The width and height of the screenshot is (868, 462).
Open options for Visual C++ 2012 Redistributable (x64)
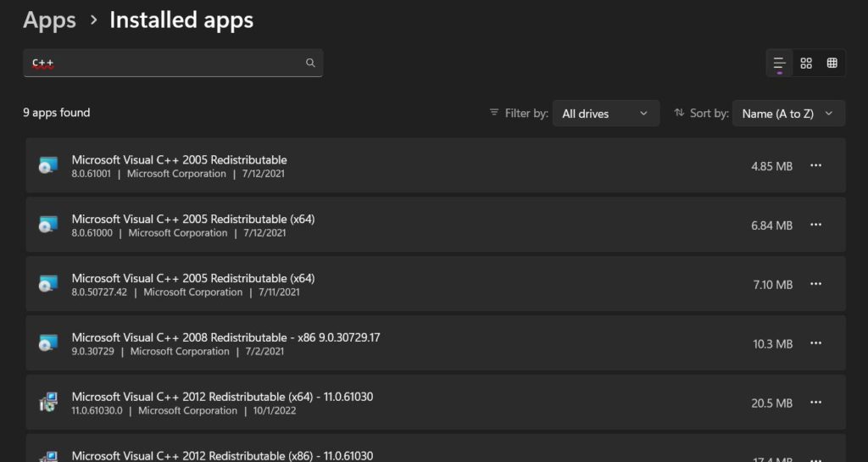[816, 403]
